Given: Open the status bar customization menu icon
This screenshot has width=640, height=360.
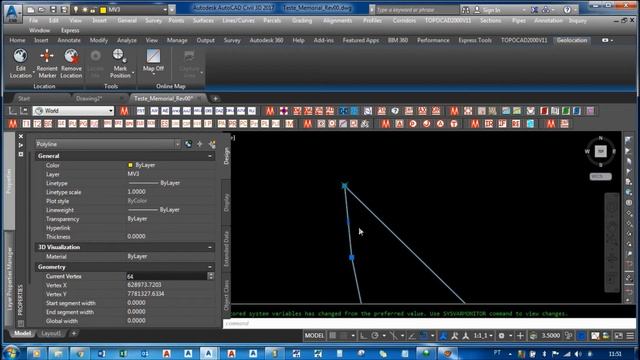Looking at the screenshot, I should 630,336.
